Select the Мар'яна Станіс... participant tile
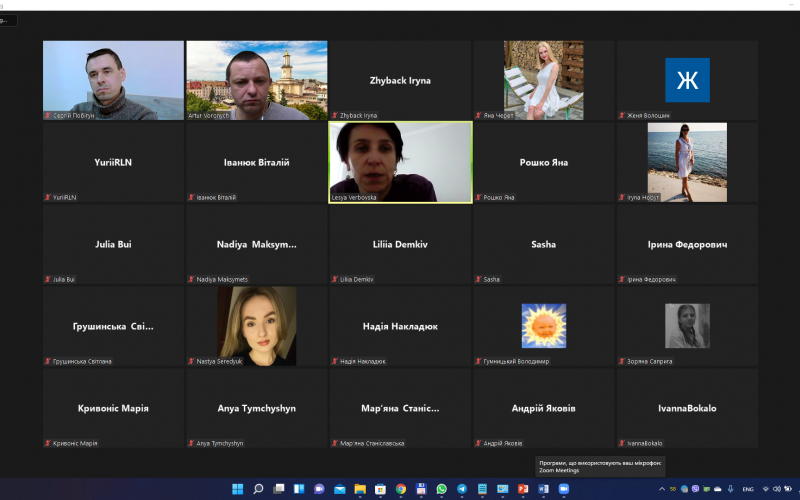The image size is (800, 500). tap(401, 408)
